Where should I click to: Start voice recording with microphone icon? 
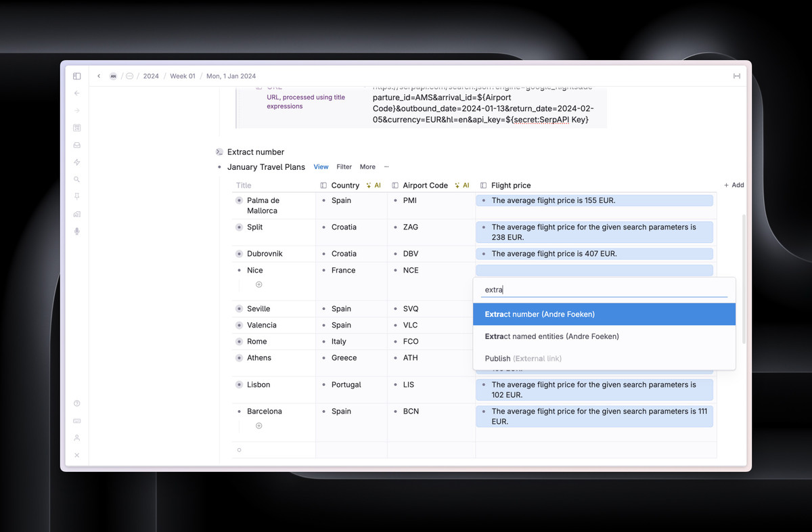(77, 231)
